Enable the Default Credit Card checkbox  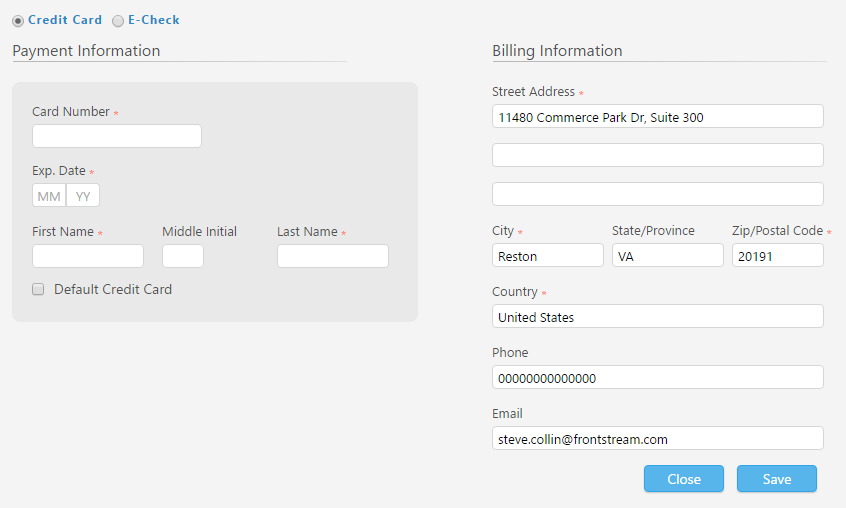tap(38, 290)
